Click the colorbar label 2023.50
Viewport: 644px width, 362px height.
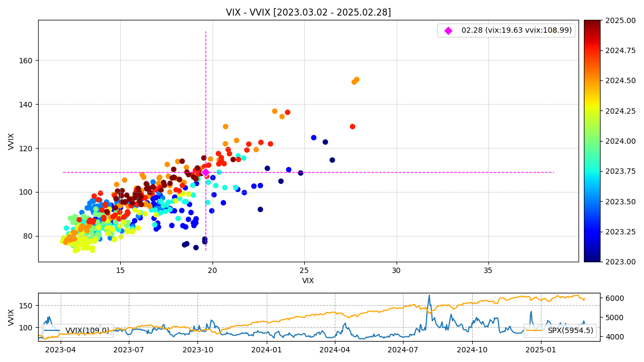click(621, 201)
